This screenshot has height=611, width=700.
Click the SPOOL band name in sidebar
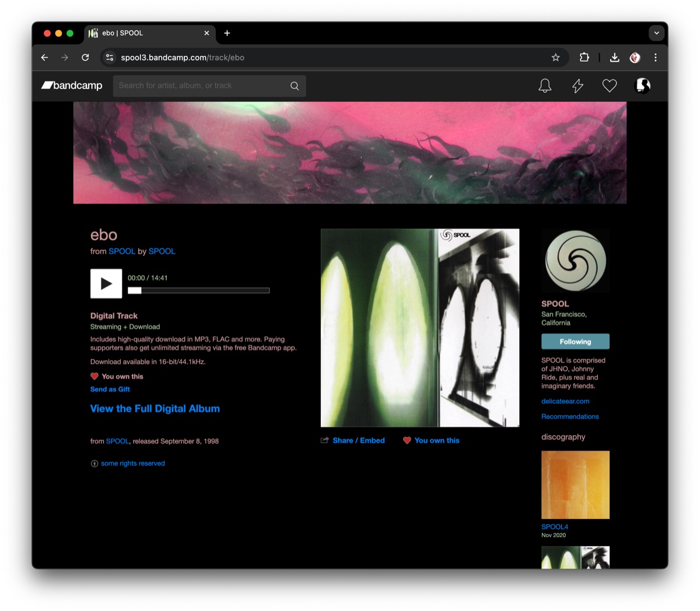tap(555, 304)
